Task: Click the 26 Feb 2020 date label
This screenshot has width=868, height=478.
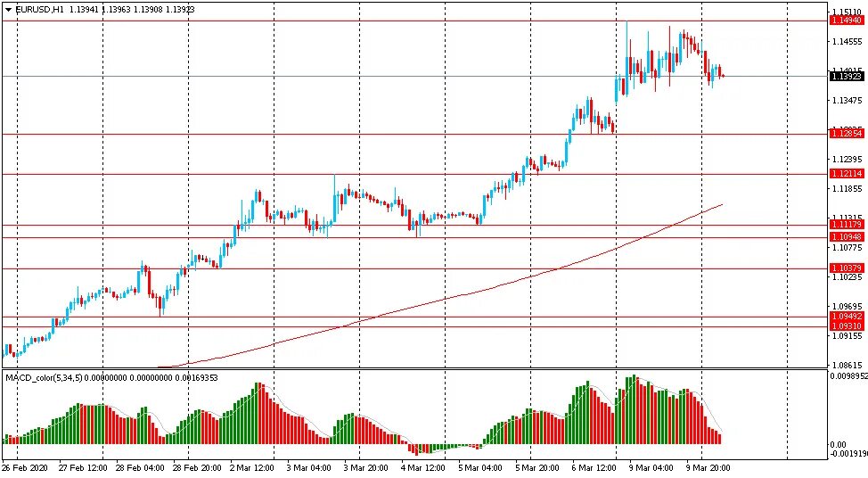Action: pos(25,468)
